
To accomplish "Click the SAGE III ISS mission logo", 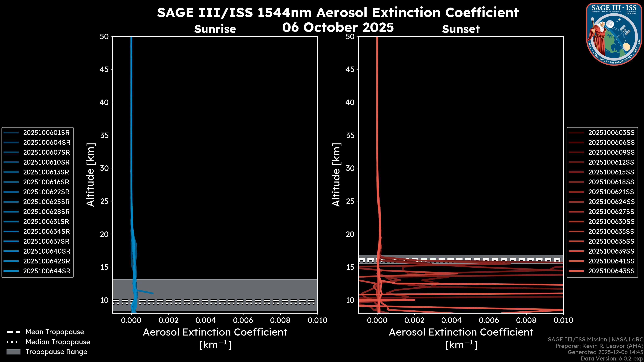I will (614, 34).
